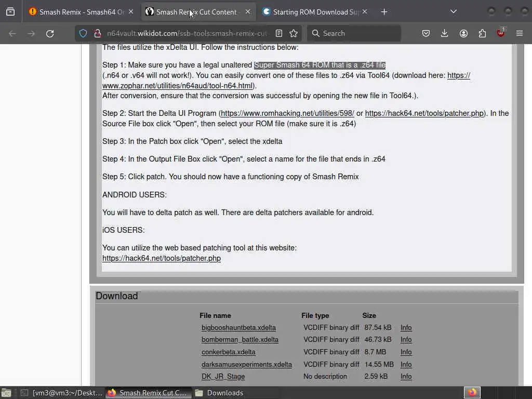The width and height of the screenshot is (532, 399).
Task: Open the DK_JR_Stage file link
Action: (223, 377)
